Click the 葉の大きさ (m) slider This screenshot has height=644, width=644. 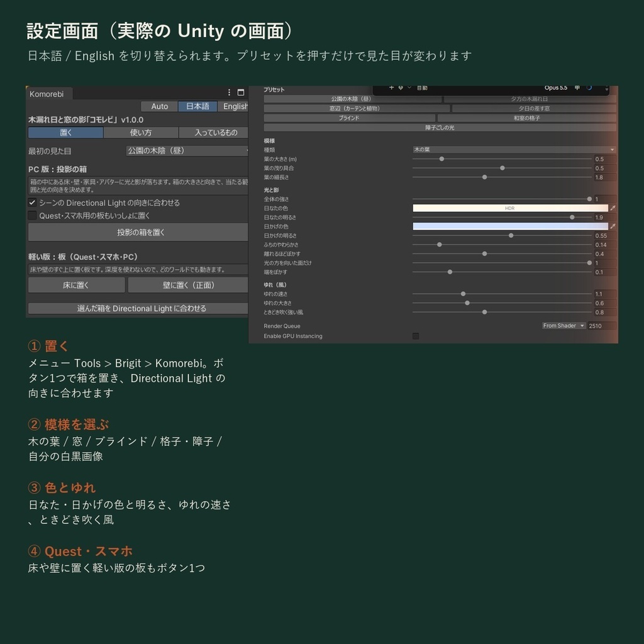502,159
